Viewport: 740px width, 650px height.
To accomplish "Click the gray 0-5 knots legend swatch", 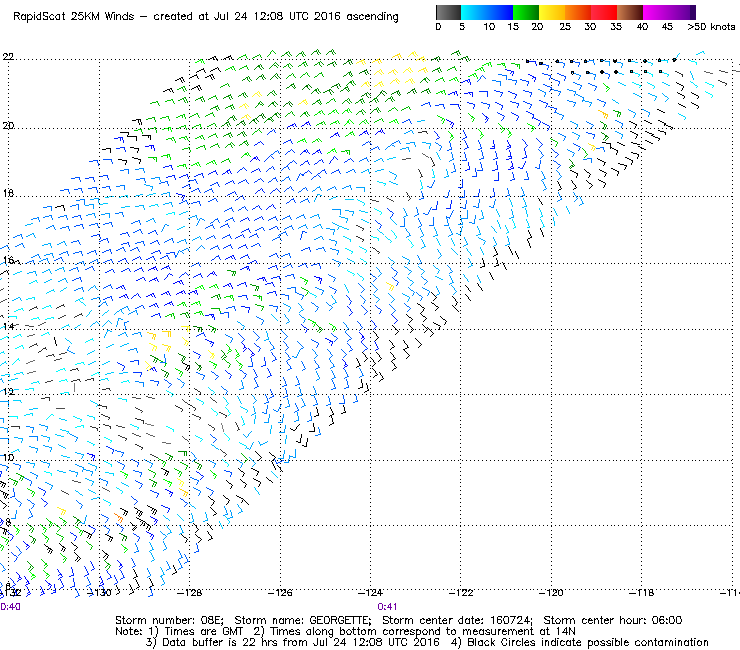I will tap(448, 12).
